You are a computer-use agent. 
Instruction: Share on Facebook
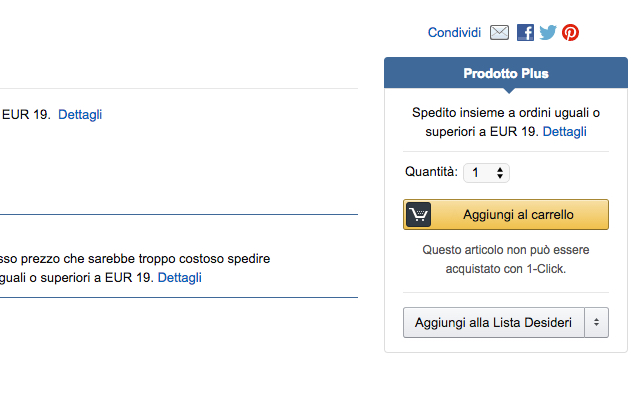[525, 33]
